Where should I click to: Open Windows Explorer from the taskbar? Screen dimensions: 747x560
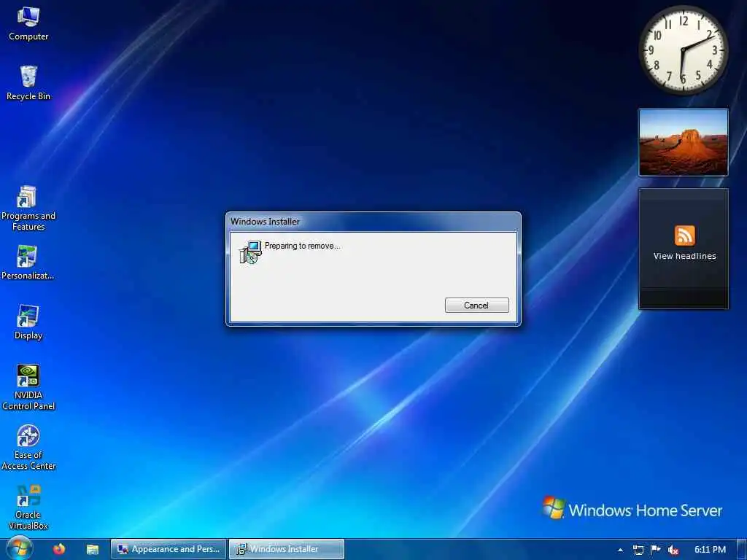point(93,549)
